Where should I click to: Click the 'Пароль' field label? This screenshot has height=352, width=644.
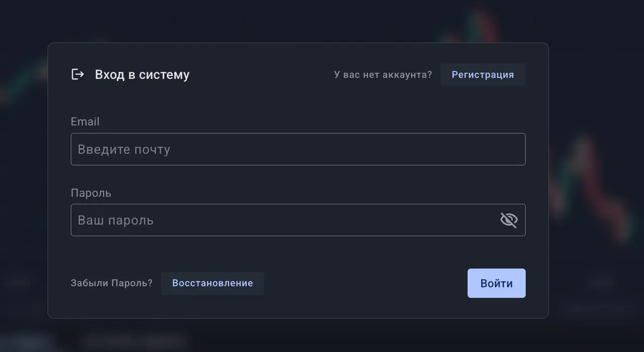coord(91,193)
